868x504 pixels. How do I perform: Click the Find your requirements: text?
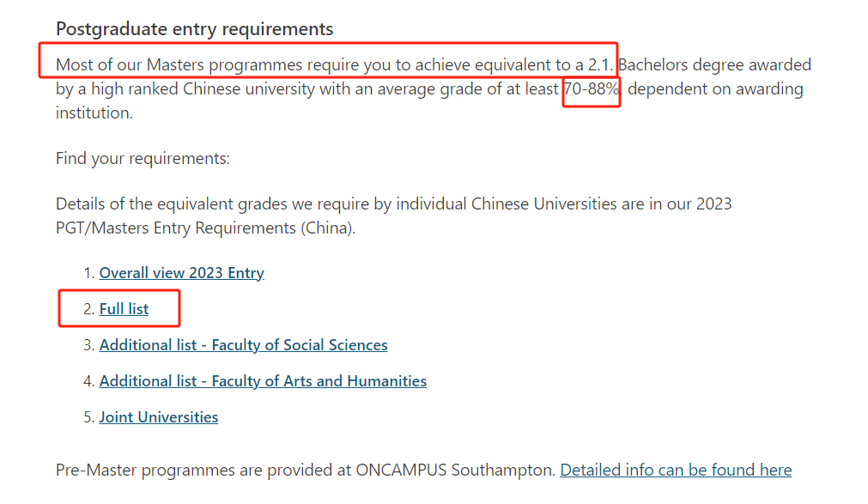[x=143, y=159]
